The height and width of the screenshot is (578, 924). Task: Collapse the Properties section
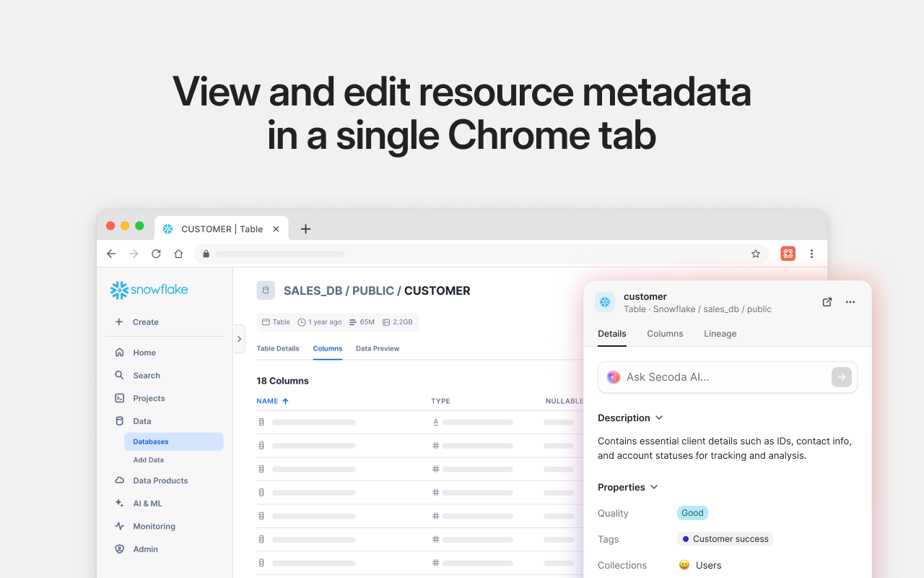tap(654, 487)
